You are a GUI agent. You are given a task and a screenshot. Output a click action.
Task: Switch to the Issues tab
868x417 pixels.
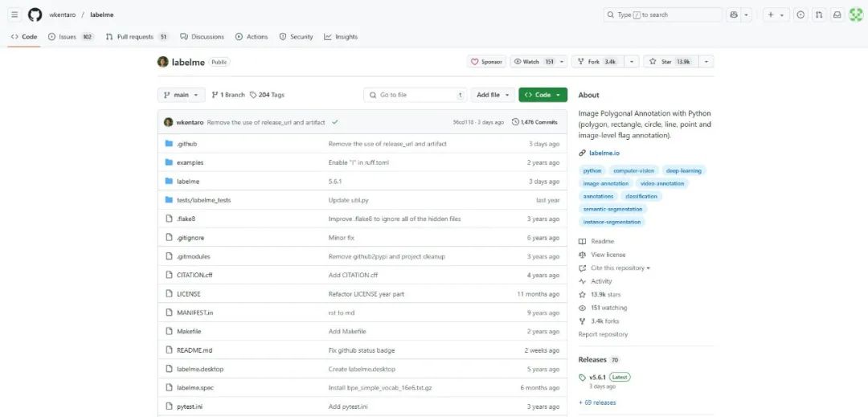tap(70, 37)
